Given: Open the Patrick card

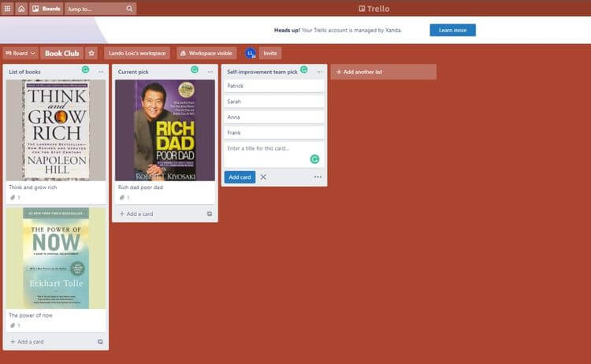Looking at the screenshot, I should [274, 86].
